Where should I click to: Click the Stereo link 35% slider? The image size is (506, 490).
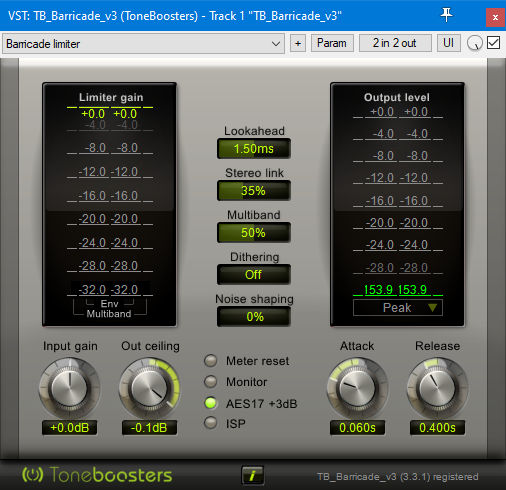(254, 191)
